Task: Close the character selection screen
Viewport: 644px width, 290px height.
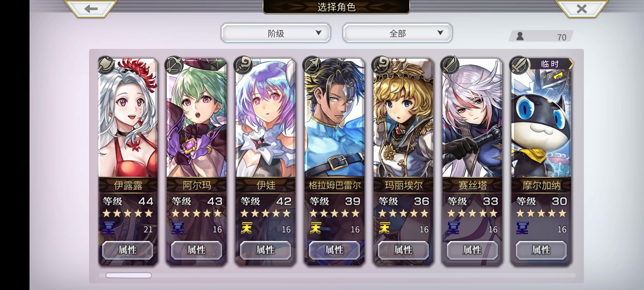Action: pyautogui.click(x=581, y=9)
